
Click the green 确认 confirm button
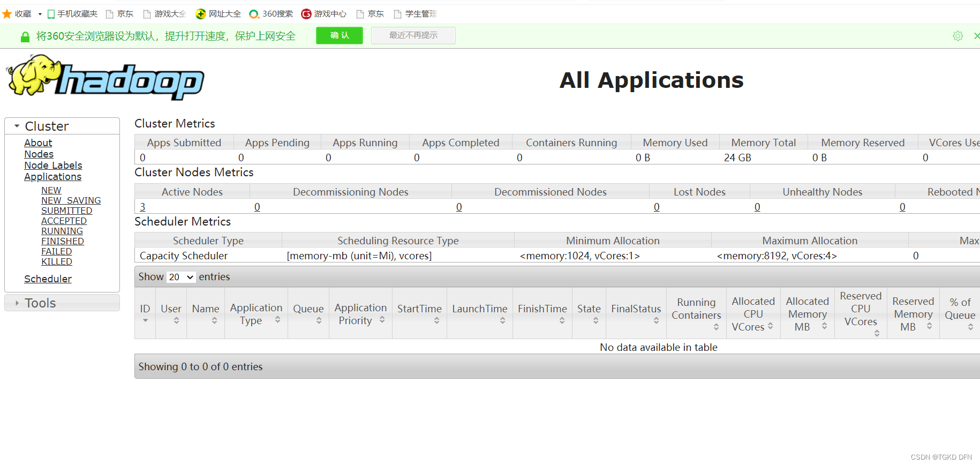[x=340, y=35]
